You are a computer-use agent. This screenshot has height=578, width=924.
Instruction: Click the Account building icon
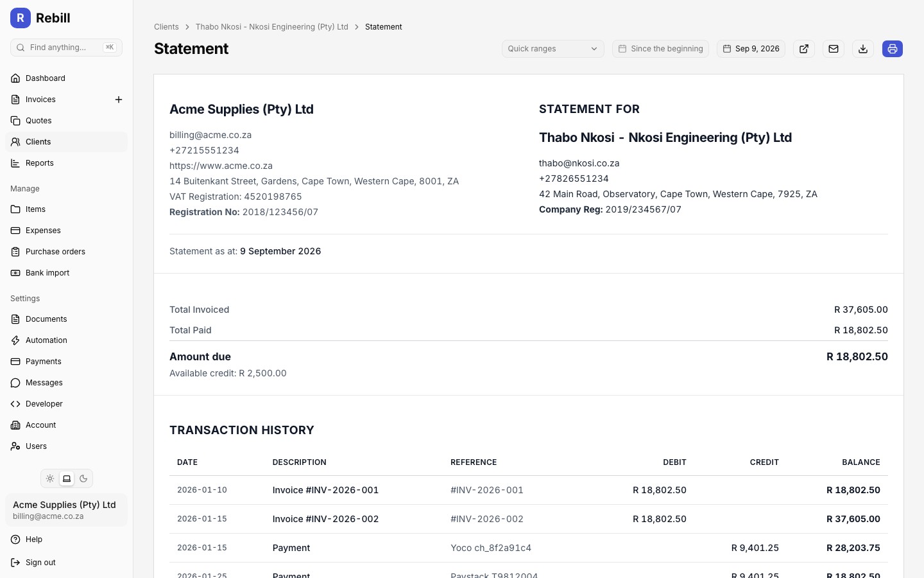[15, 425]
